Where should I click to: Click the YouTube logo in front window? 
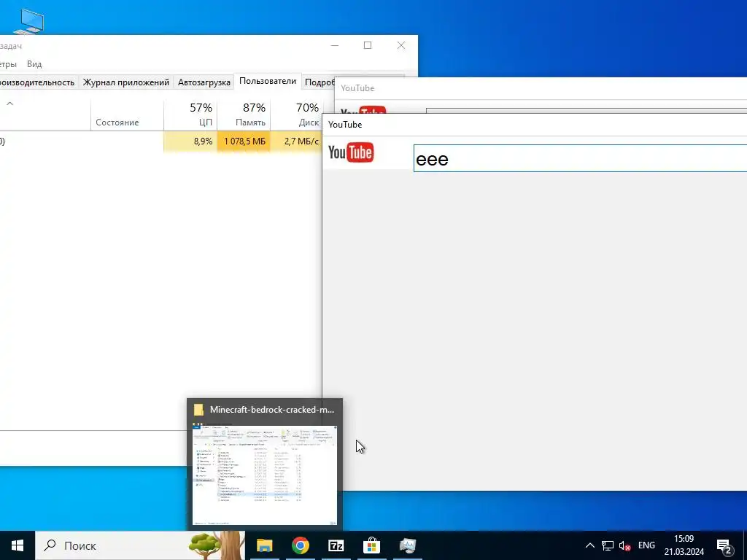[351, 152]
